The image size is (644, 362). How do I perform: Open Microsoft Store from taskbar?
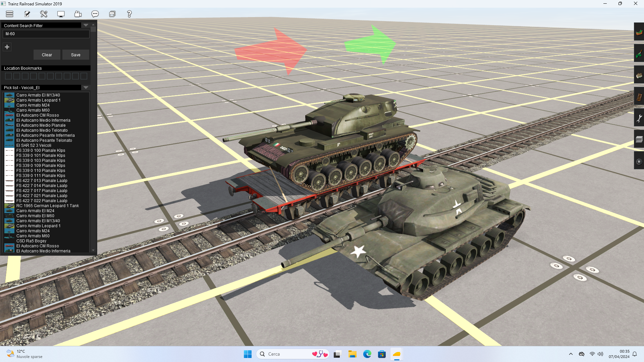click(x=382, y=354)
